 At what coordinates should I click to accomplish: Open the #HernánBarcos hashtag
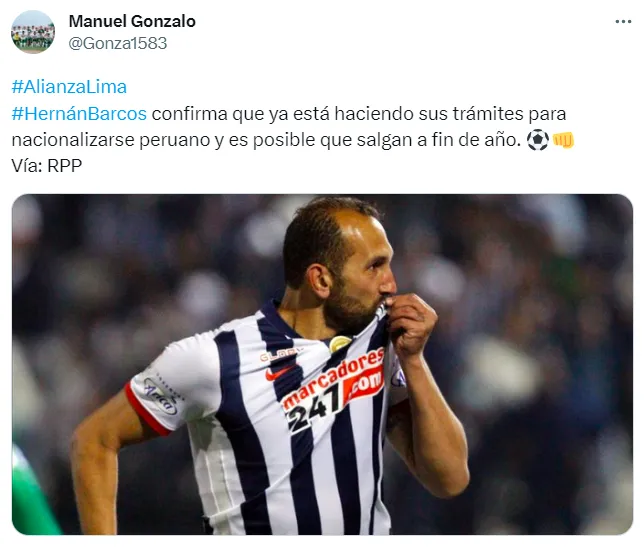point(79,114)
